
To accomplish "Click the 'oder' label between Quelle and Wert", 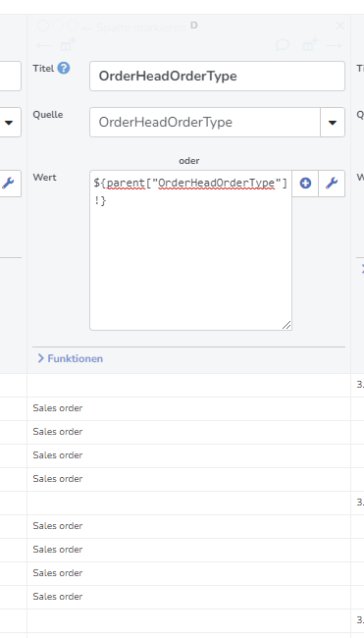I will [189, 161].
